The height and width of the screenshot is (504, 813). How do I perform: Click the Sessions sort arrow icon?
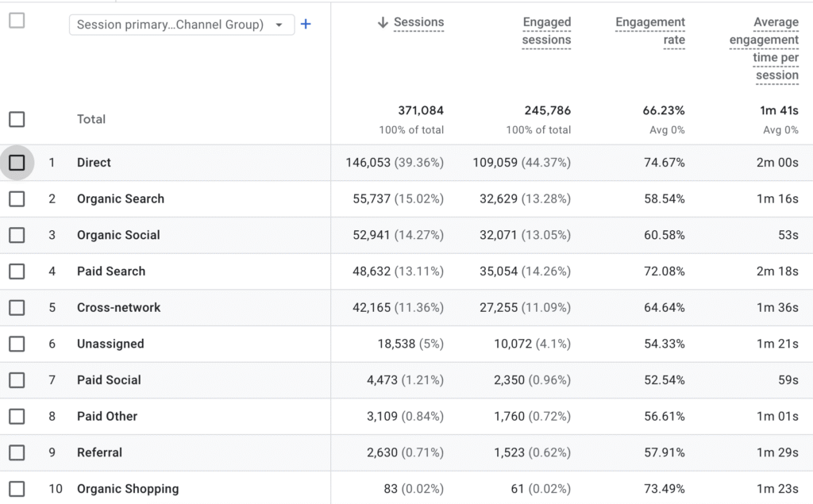(383, 23)
